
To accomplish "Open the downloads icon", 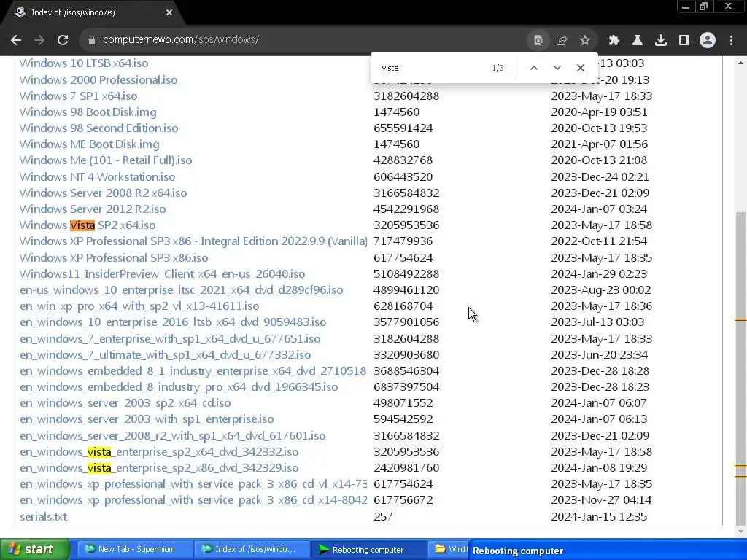I will (x=661, y=41).
